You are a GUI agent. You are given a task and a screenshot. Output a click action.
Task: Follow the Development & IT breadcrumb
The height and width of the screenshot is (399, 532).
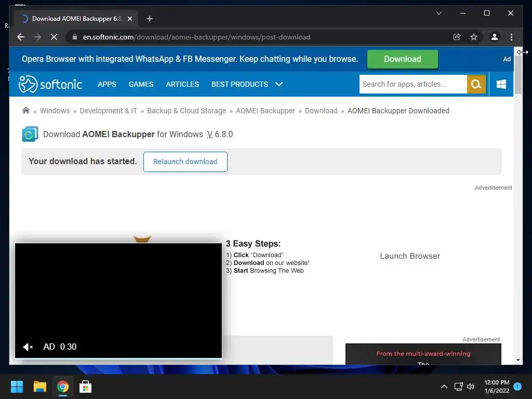click(109, 111)
